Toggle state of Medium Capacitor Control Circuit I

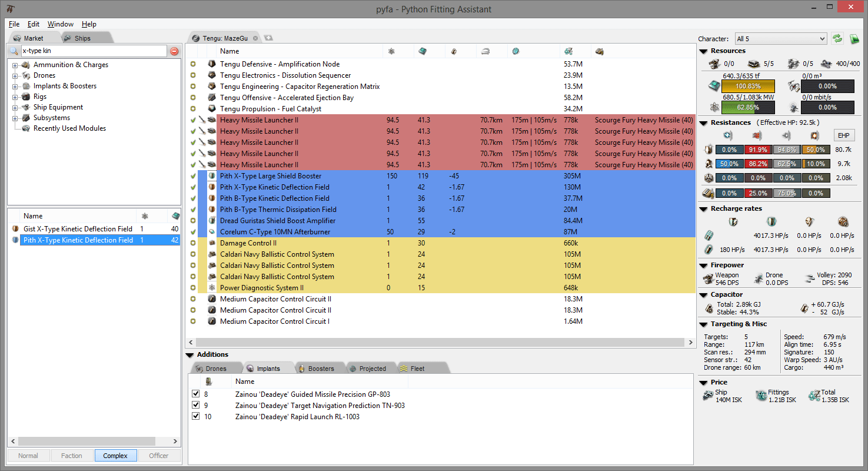click(x=193, y=321)
